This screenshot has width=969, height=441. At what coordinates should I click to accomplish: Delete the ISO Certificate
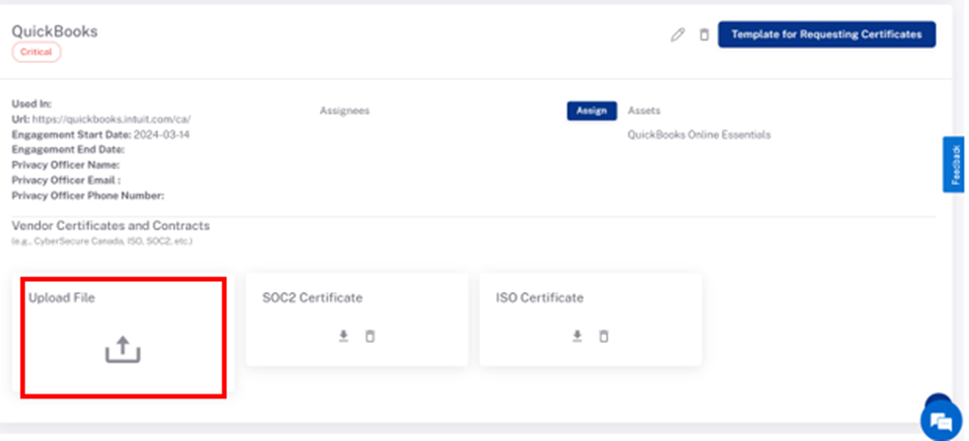click(x=604, y=336)
